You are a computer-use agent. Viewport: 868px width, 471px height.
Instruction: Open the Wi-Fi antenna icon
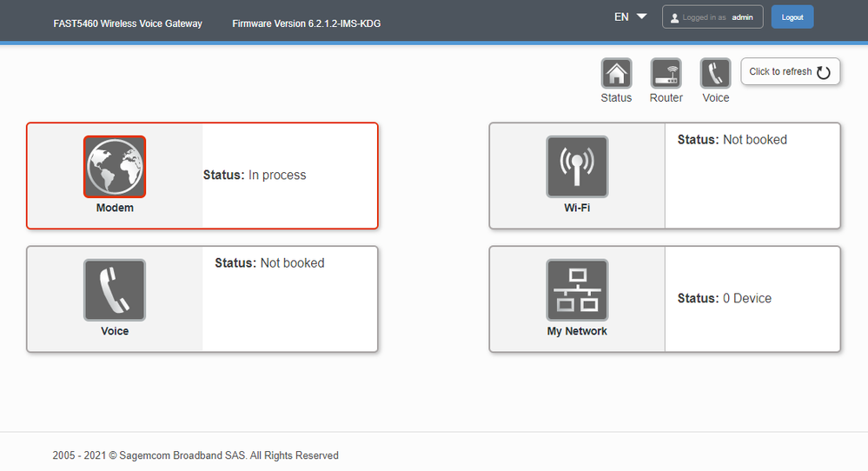577,167
